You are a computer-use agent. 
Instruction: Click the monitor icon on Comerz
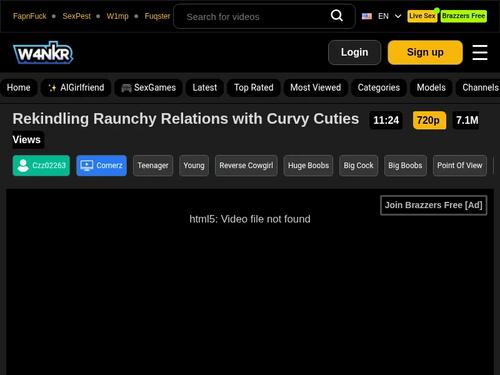(87, 165)
